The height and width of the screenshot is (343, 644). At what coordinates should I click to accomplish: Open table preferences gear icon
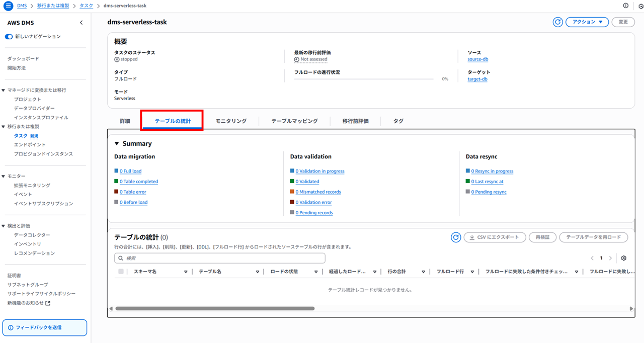tap(624, 258)
